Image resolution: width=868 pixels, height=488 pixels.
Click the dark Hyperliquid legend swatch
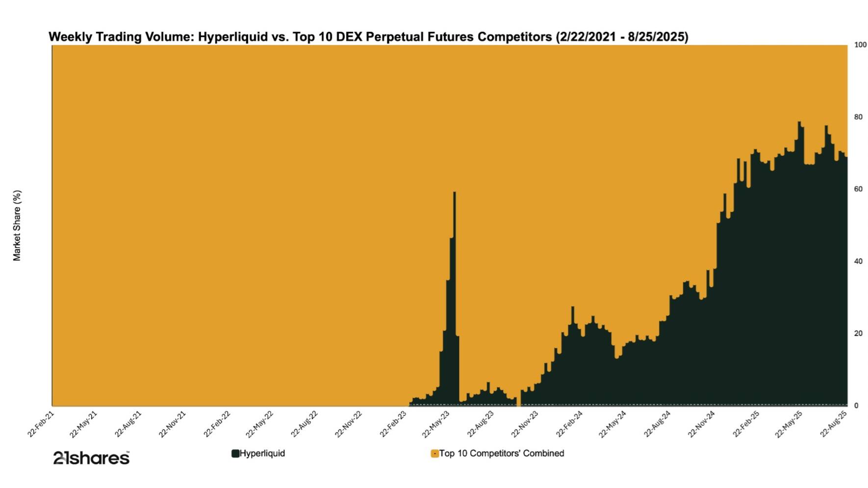[235, 454]
